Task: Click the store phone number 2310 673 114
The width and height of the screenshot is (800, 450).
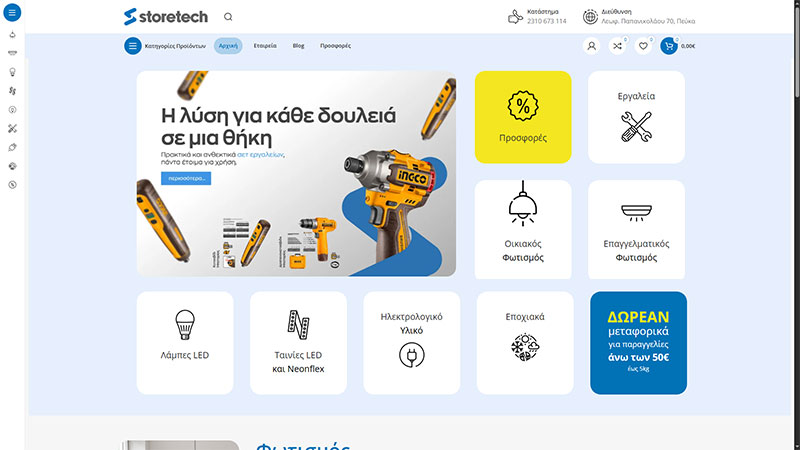Action: click(x=546, y=21)
